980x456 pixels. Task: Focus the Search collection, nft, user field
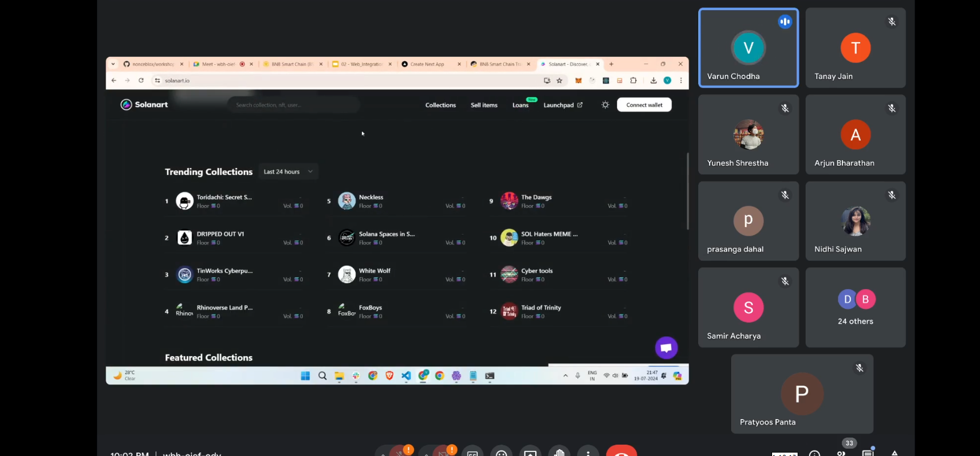tap(294, 105)
